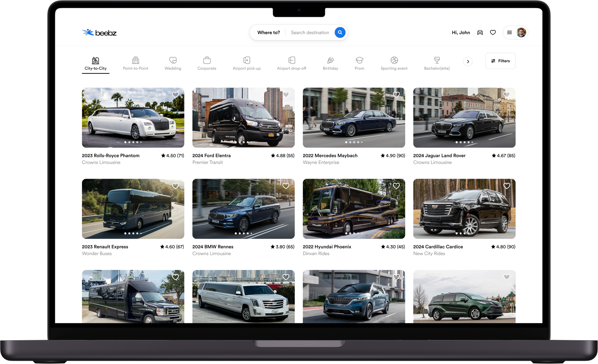Open the 2024 Jaguar Land Rover title
This screenshot has width=598, height=364.
pyautogui.click(x=439, y=156)
